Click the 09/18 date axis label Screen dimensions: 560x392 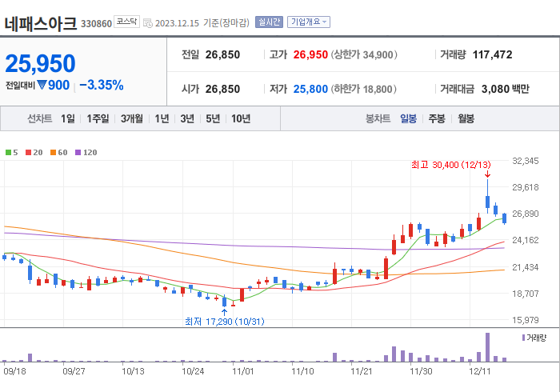point(14,371)
